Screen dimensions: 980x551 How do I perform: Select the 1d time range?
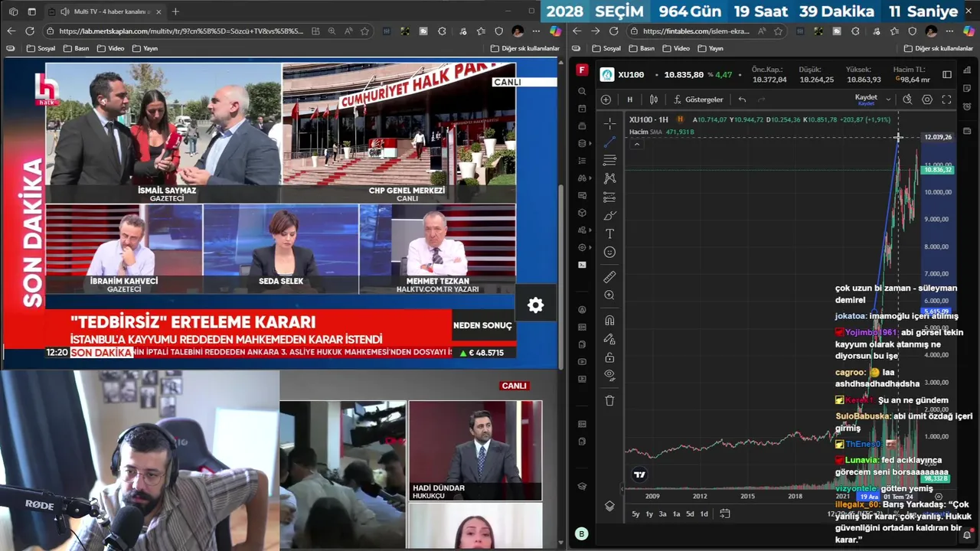point(704,514)
